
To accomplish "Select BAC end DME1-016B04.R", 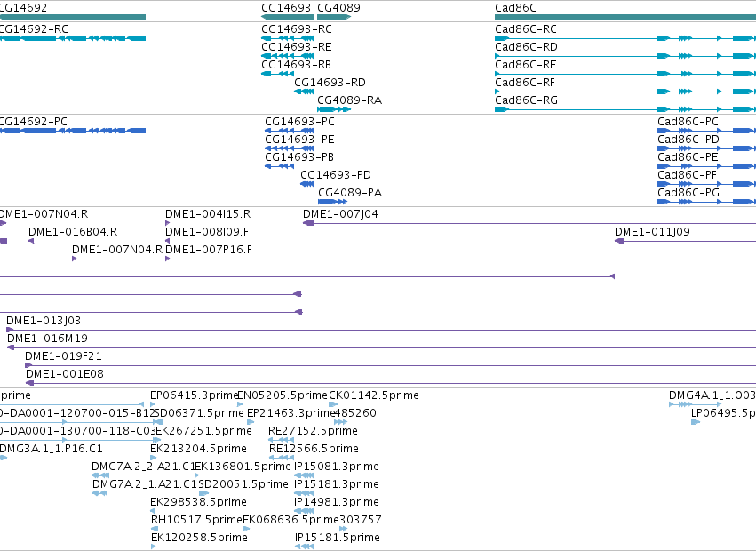I will pos(31,241).
